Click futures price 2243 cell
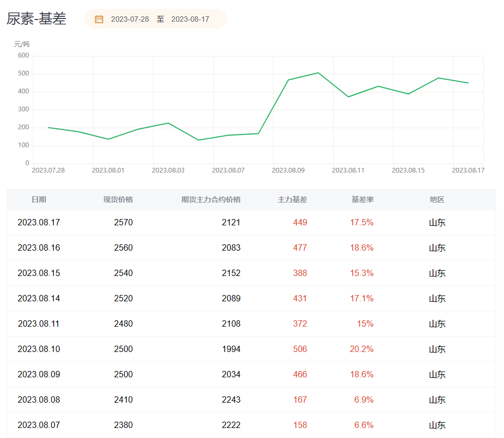The height and width of the screenshot is (438, 504). coord(231,400)
